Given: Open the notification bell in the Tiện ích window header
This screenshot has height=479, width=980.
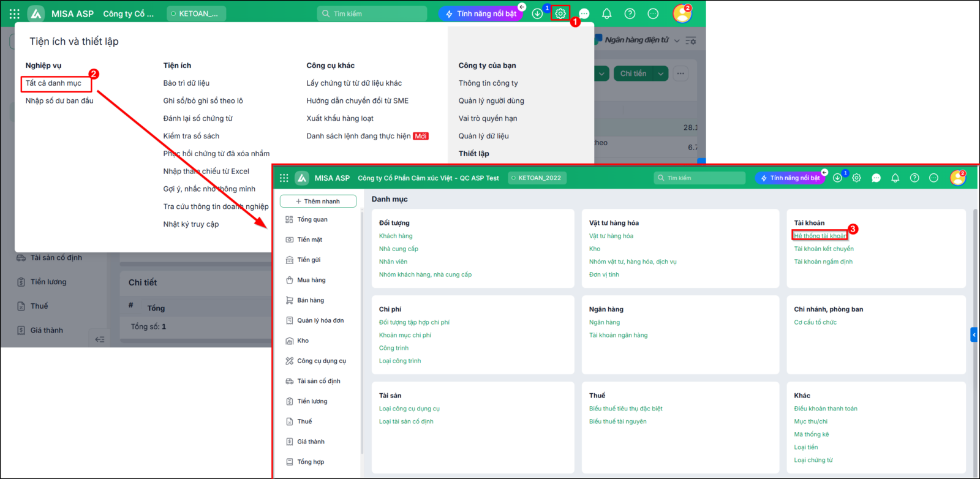Looking at the screenshot, I should coord(607,13).
